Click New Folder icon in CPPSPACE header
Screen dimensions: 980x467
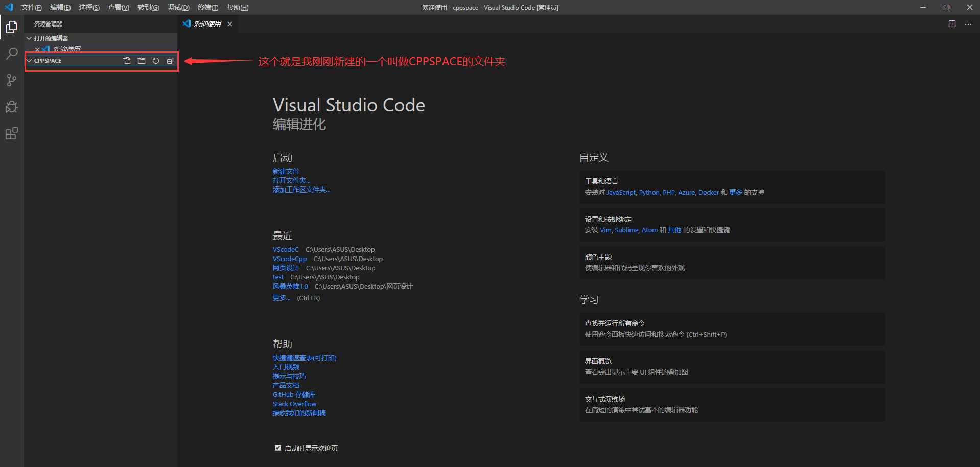point(142,61)
